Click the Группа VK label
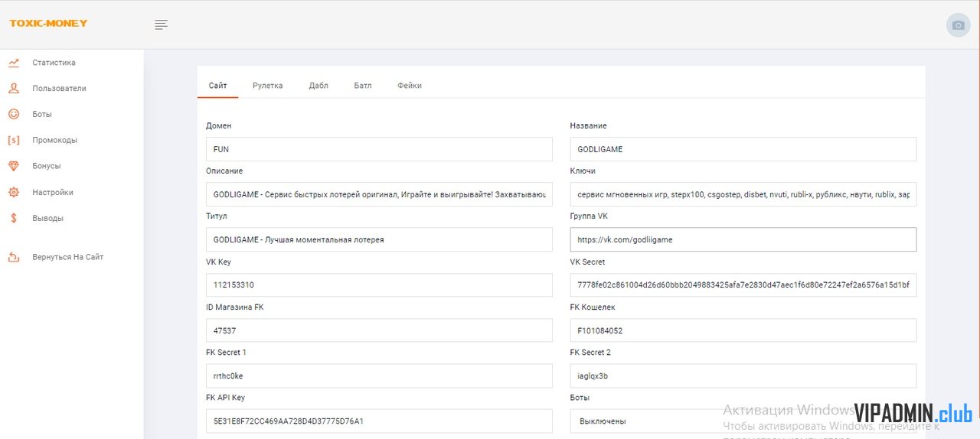This screenshot has height=439, width=980. coord(589,216)
